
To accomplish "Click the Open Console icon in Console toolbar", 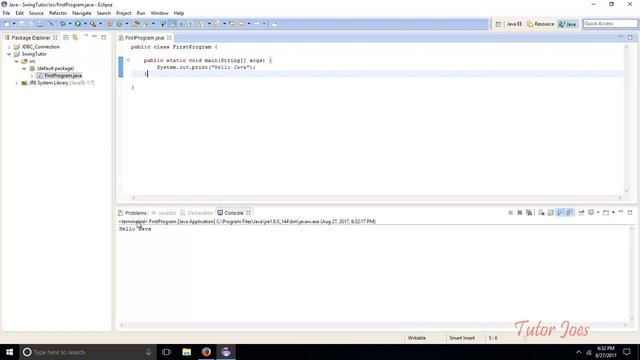I will [x=606, y=213].
